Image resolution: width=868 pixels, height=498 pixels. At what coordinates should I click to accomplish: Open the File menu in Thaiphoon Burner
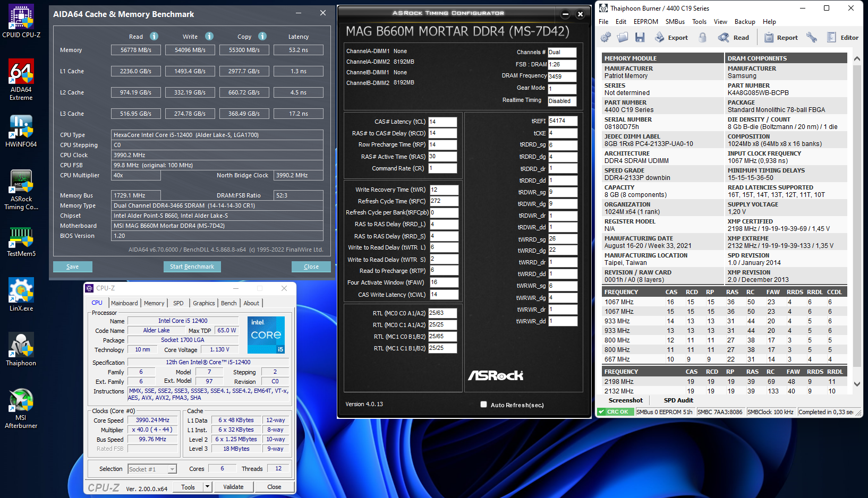[603, 22]
